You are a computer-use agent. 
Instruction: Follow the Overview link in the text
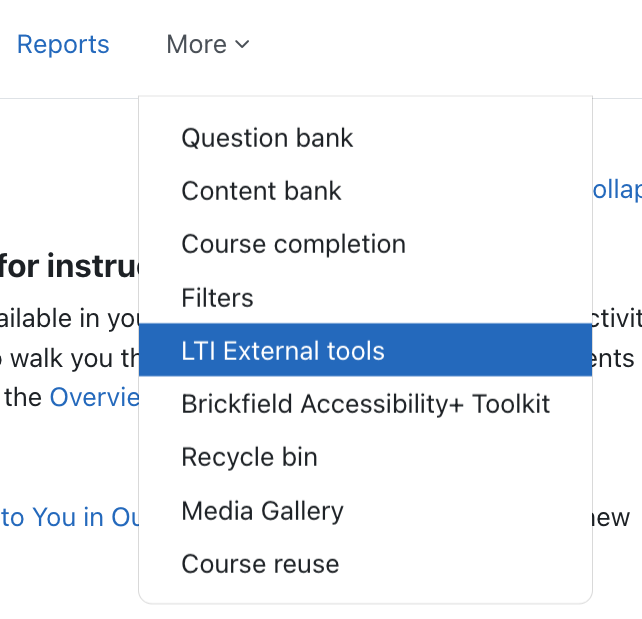[95, 398]
